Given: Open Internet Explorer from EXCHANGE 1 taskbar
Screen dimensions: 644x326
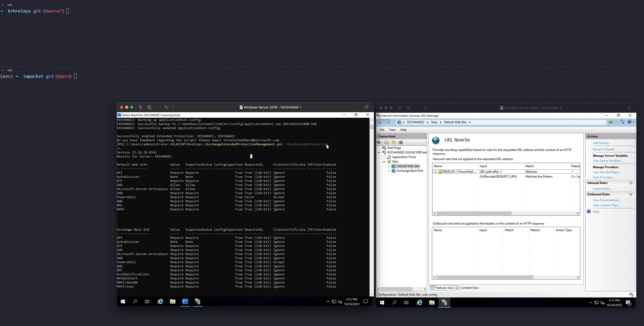Looking at the screenshot, I should pos(160,302).
